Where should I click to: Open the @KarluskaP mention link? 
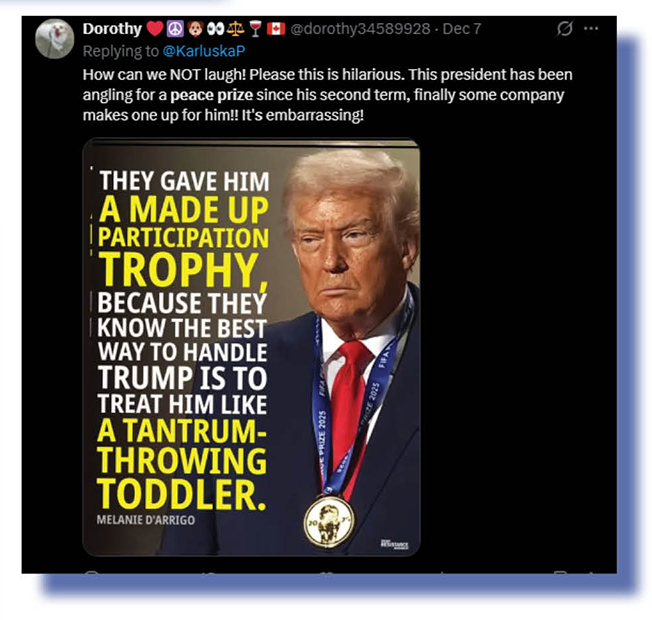point(204,51)
